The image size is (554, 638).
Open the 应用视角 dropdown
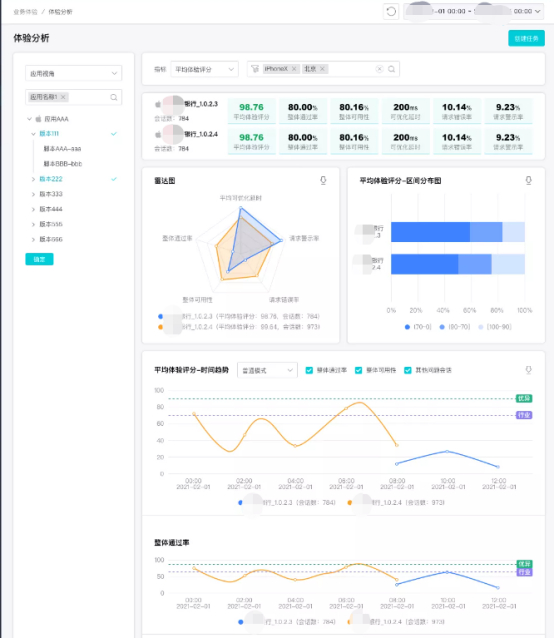[x=74, y=73]
